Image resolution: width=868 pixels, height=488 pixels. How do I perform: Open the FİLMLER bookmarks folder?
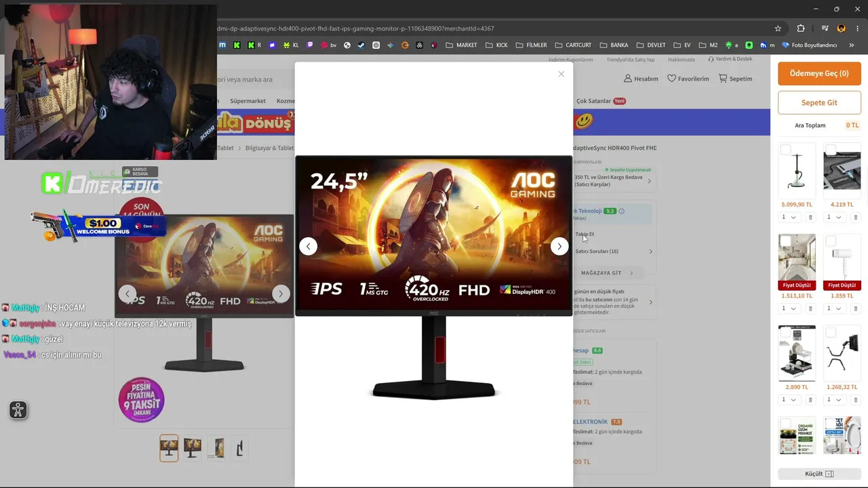click(x=531, y=45)
